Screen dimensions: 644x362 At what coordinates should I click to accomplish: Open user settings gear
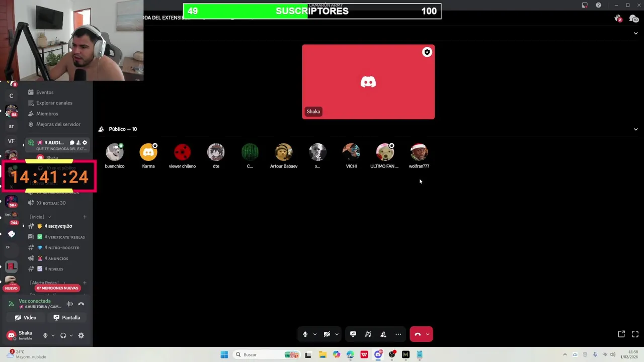[x=81, y=336]
